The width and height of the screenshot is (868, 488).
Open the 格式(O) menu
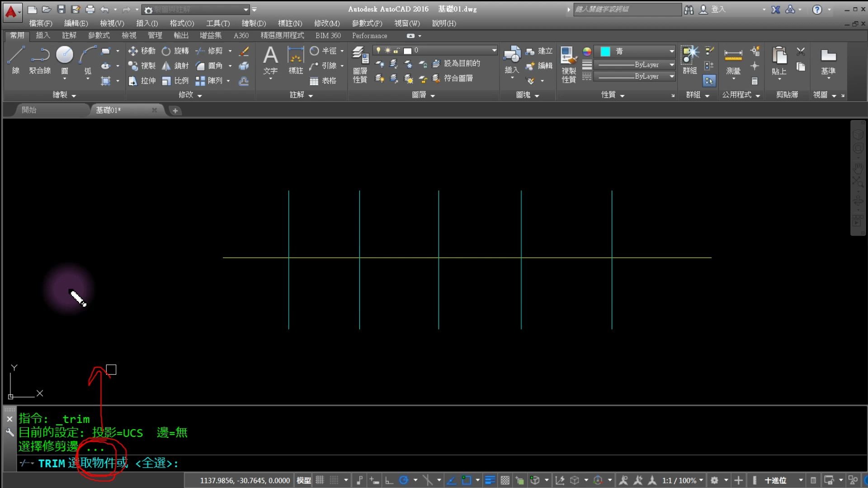coord(182,23)
